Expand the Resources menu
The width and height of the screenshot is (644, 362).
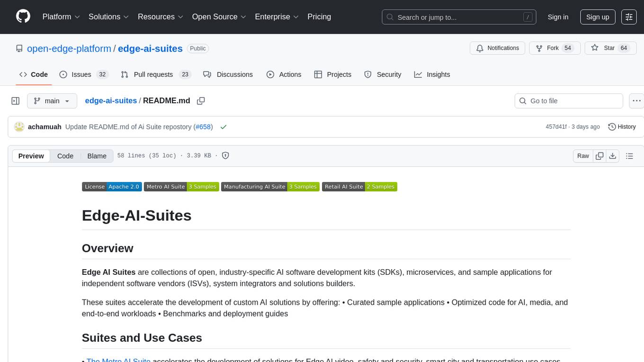tap(161, 17)
